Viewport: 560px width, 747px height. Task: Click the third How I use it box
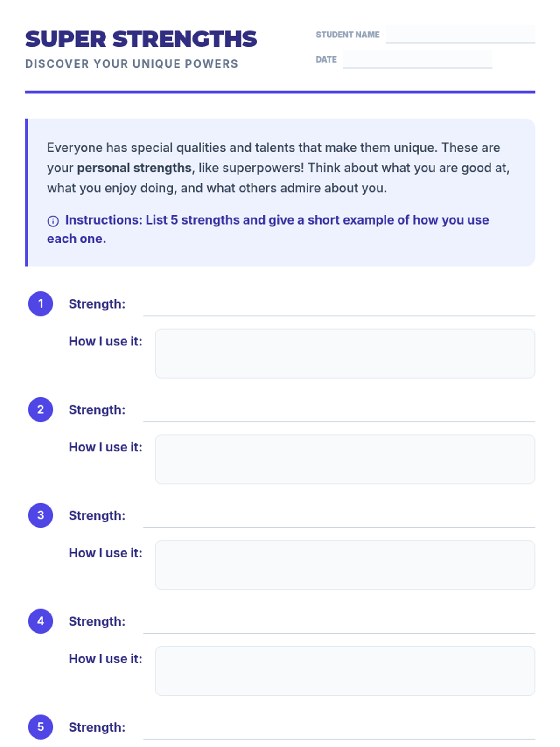click(345, 565)
